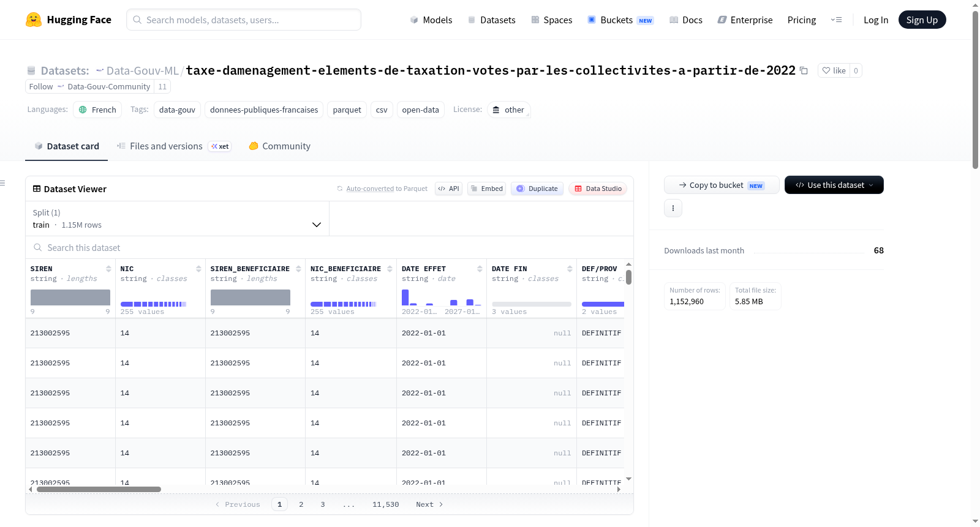The image size is (980, 527).
Task: Open the three-dot more options button
Action: pyautogui.click(x=673, y=208)
